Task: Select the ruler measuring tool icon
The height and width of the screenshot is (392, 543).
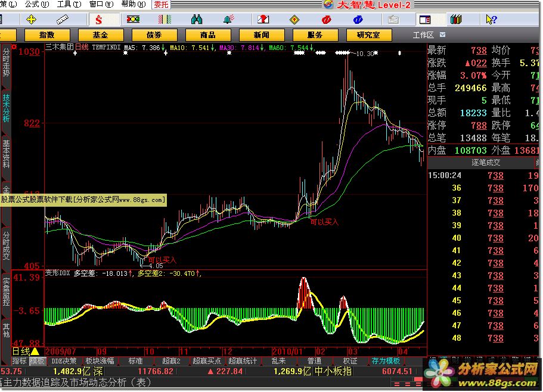Action: tap(63, 20)
